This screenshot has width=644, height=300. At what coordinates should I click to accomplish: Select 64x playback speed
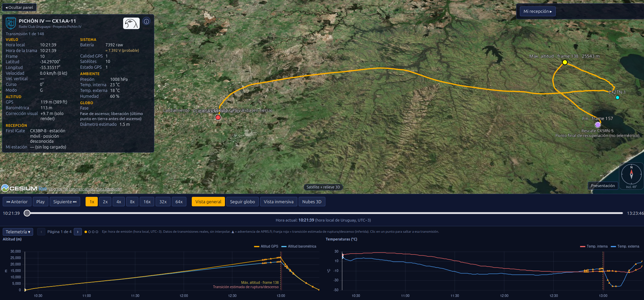[x=179, y=202]
